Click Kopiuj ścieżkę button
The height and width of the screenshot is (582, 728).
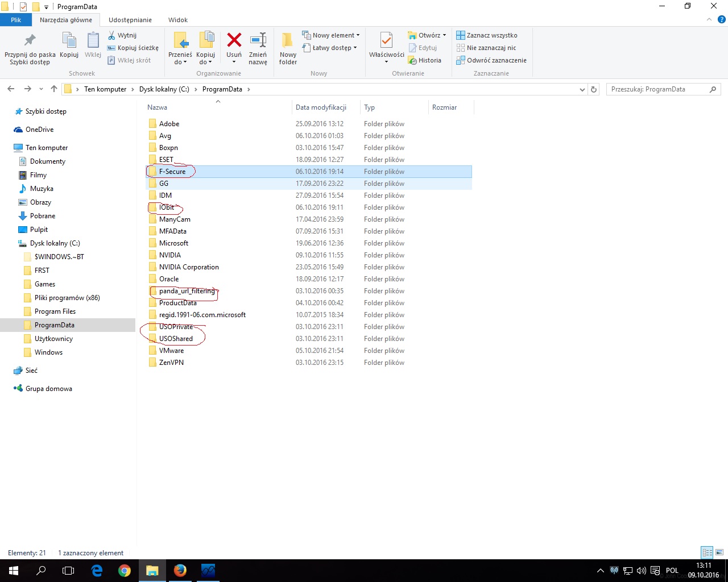[133, 48]
